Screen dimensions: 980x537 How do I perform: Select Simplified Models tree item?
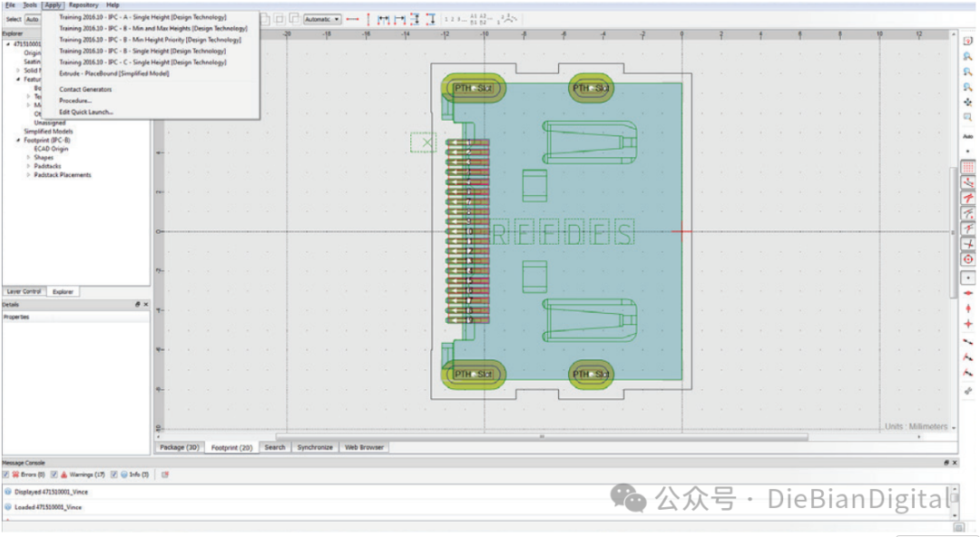(x=48, y=132)
